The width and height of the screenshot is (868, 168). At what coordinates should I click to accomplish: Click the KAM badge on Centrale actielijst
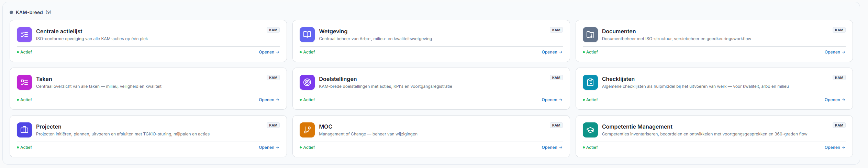pos(273,30)
